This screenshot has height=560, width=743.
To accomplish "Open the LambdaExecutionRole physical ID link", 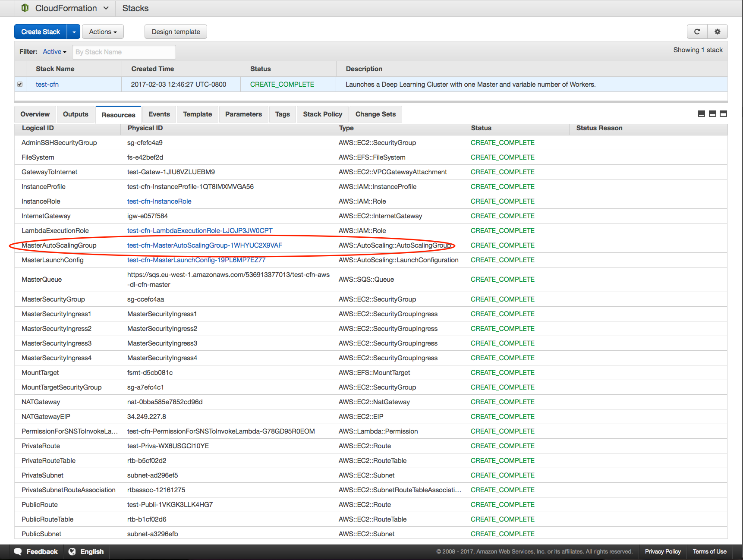I will pyautogui.click(x=200, y=231).
